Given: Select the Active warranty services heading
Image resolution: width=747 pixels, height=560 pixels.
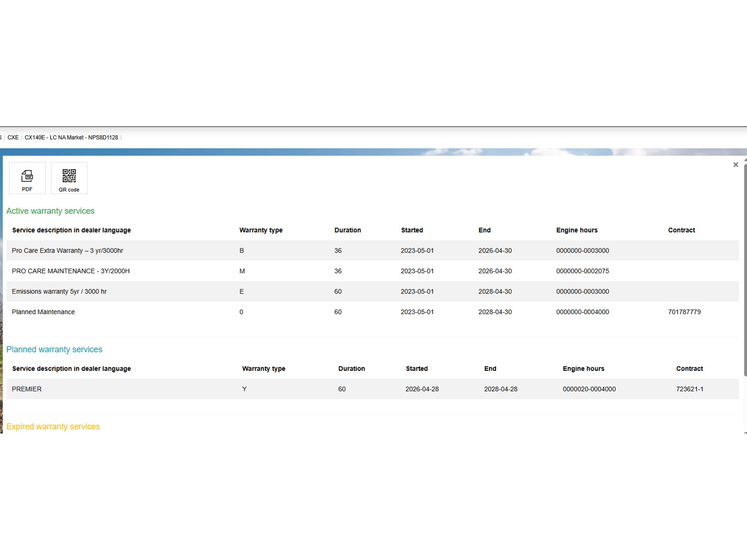Looking at the screenshot, I should pos(50,211).
